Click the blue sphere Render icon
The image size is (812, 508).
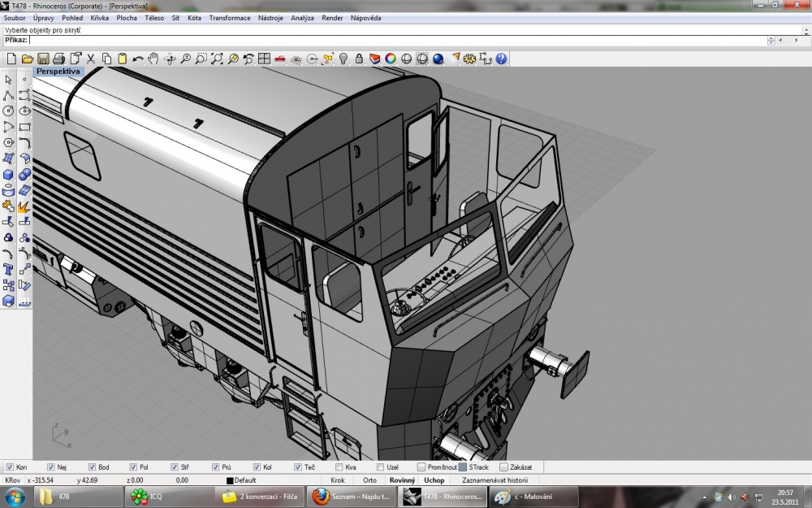438,59
